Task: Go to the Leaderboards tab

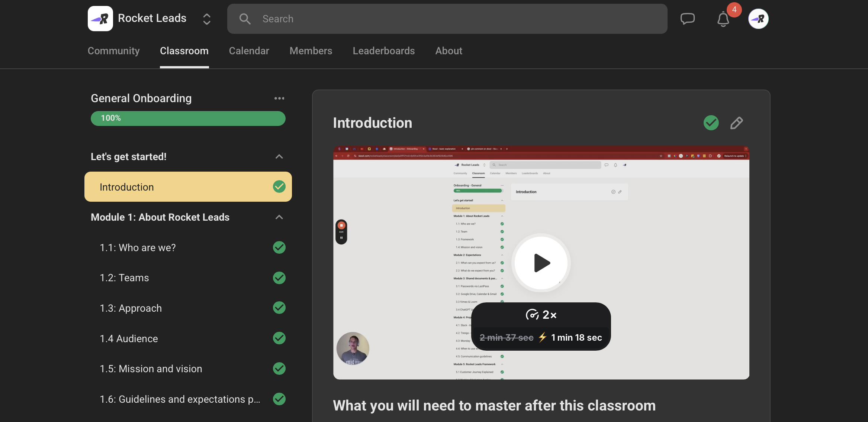Action: tap(383, 51)
